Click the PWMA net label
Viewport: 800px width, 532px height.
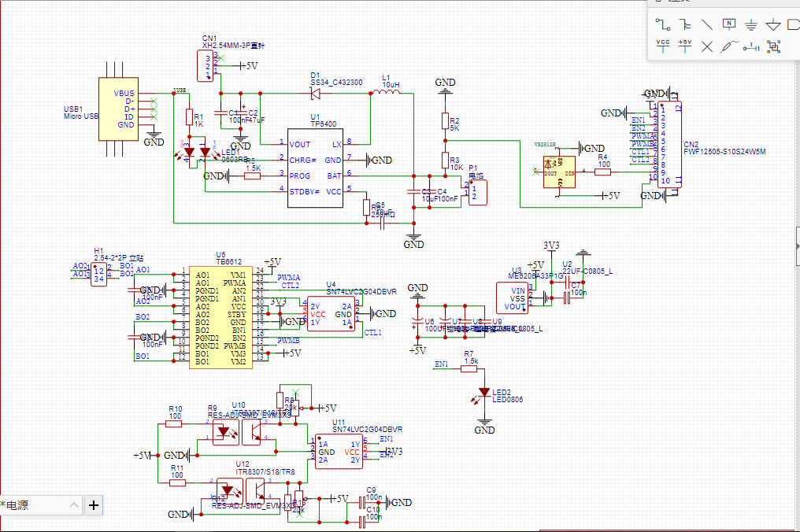(289, 278)
